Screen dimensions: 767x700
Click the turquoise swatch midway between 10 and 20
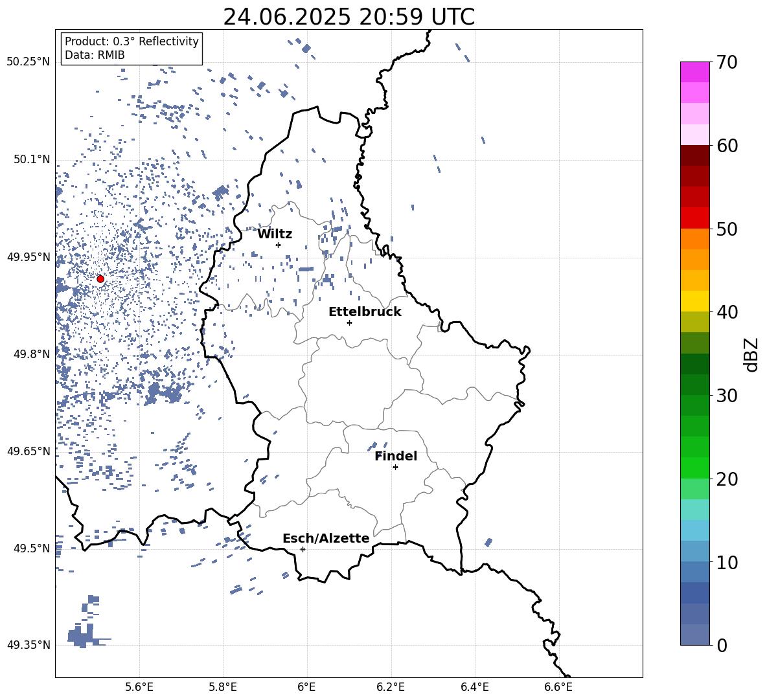pos(695,510)
